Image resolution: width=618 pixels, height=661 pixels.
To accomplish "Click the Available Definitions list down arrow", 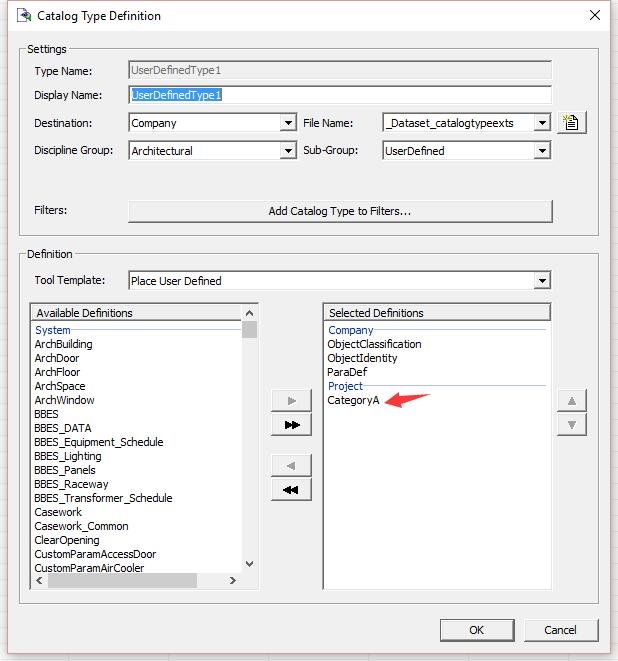I will tap(250, 564).
